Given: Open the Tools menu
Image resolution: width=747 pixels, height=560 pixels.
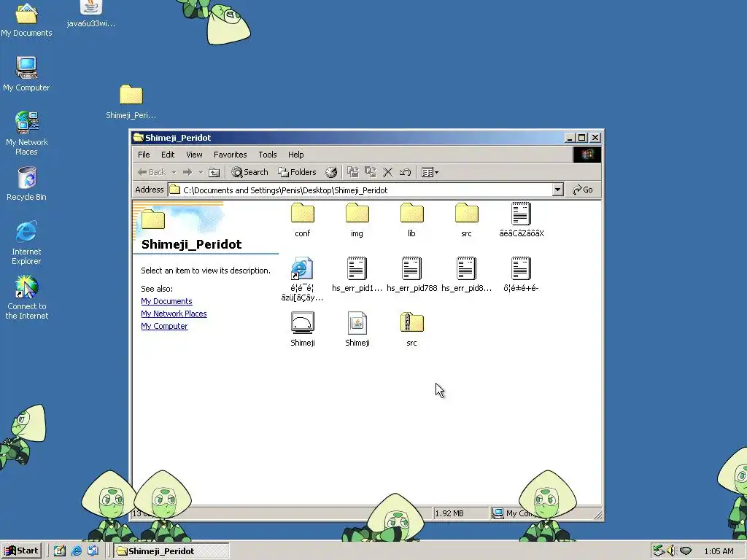Looking at the screenshot, I should tap(267, 155).
